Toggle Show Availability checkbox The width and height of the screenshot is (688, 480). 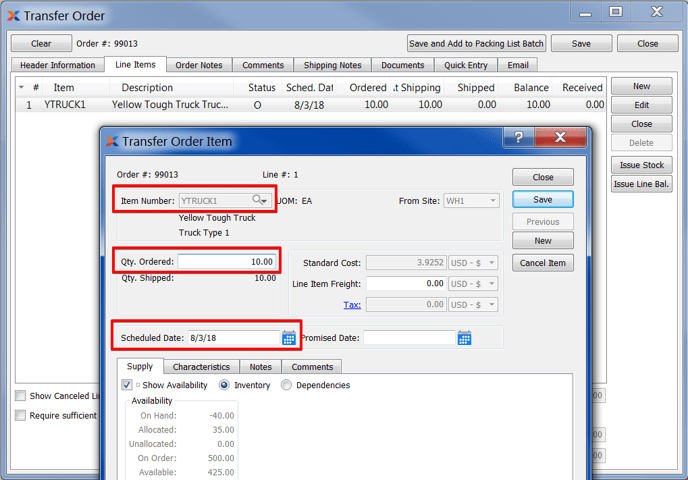127,385
